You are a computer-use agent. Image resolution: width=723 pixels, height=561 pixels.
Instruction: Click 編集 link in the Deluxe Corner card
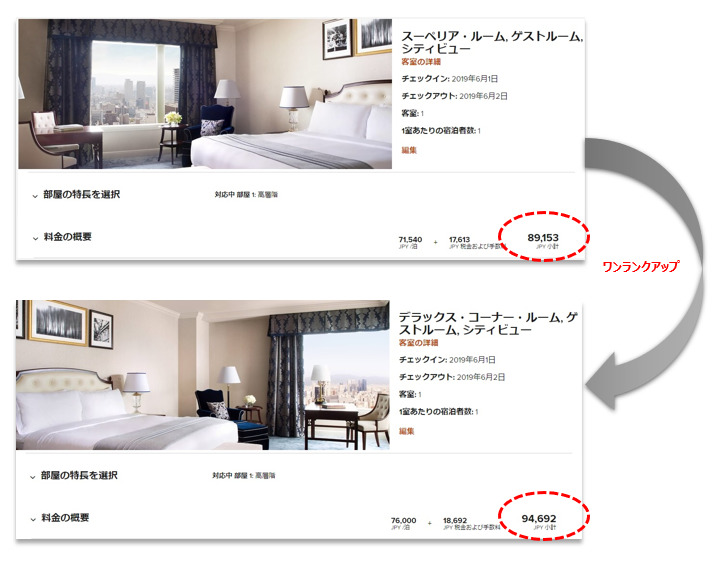pyautogui.click(x=407, y=431)
